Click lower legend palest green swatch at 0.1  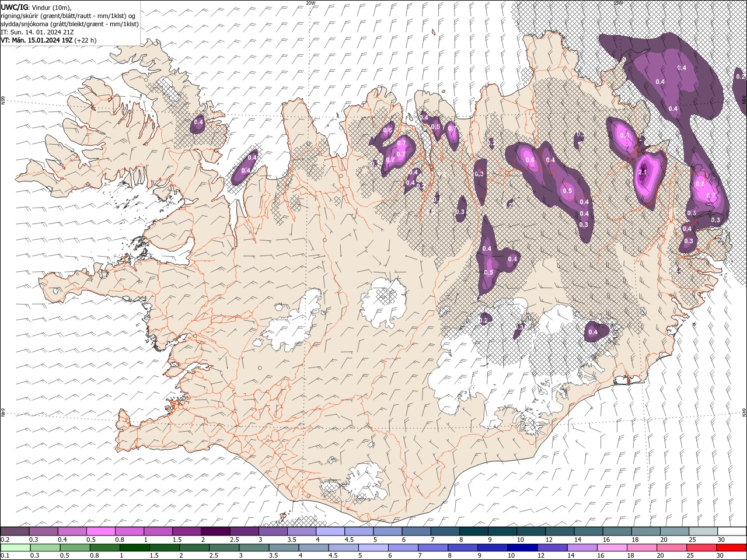pos(15,548)
